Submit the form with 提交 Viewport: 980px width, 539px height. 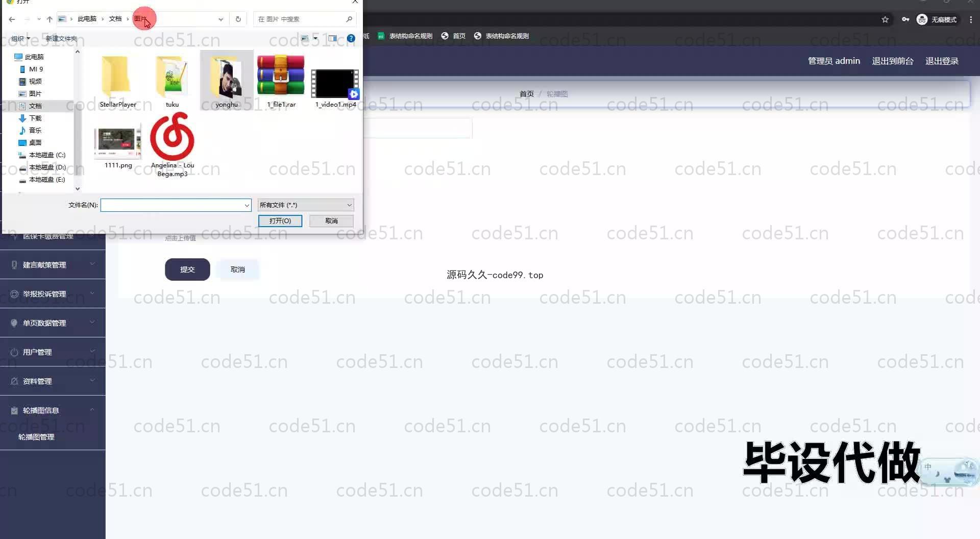point(187,269)
